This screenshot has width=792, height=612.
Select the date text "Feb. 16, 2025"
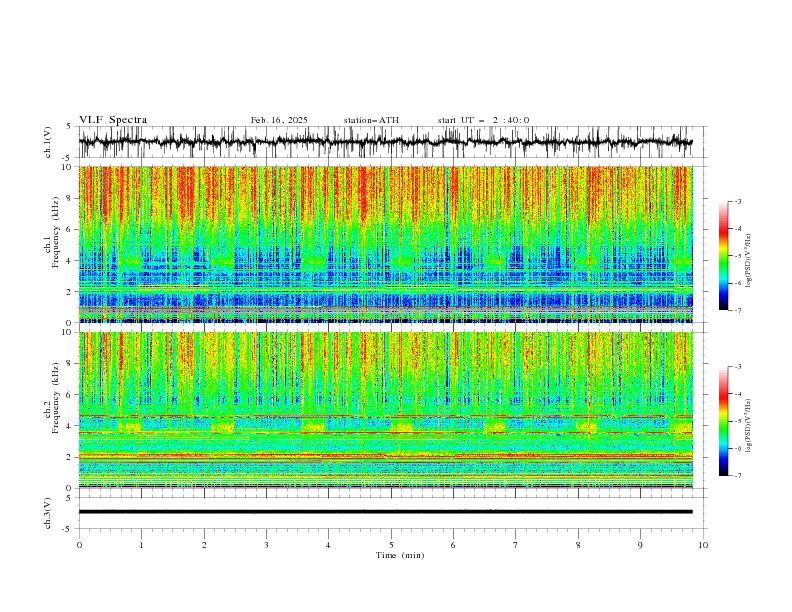[279, 120]
